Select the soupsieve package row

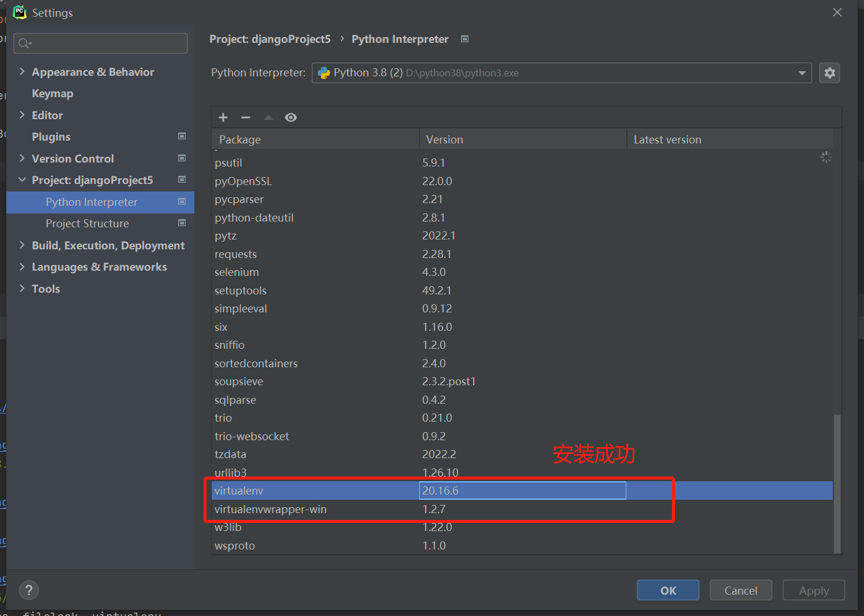(522, 381)
